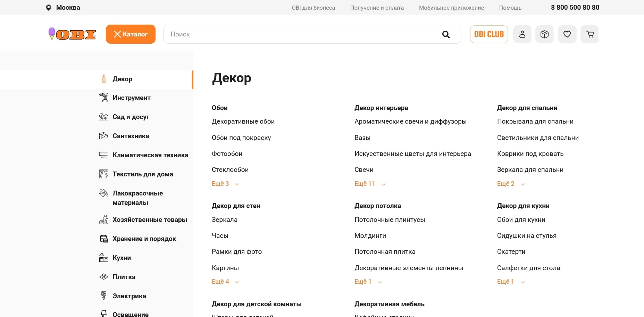Click the OBI logo

tap(72, 34)
